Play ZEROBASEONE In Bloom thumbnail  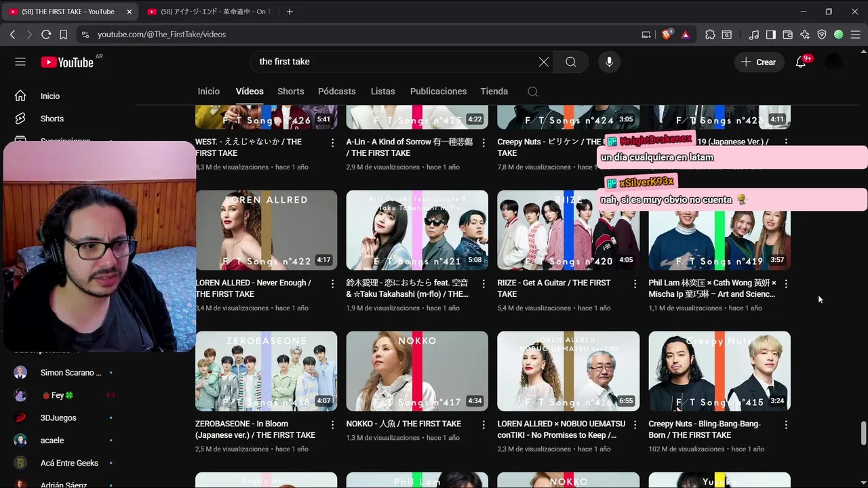pyautogui.click(x=267, y=371)
